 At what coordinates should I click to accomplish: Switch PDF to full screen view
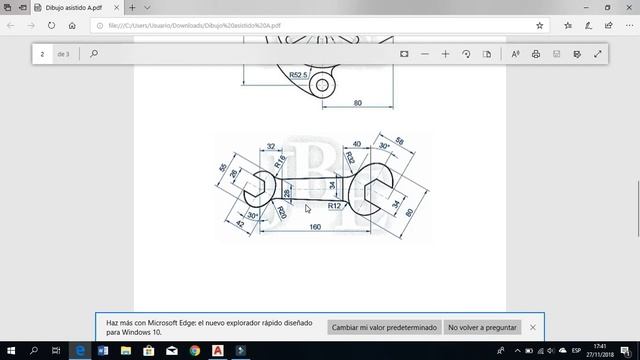coord(598,54)
